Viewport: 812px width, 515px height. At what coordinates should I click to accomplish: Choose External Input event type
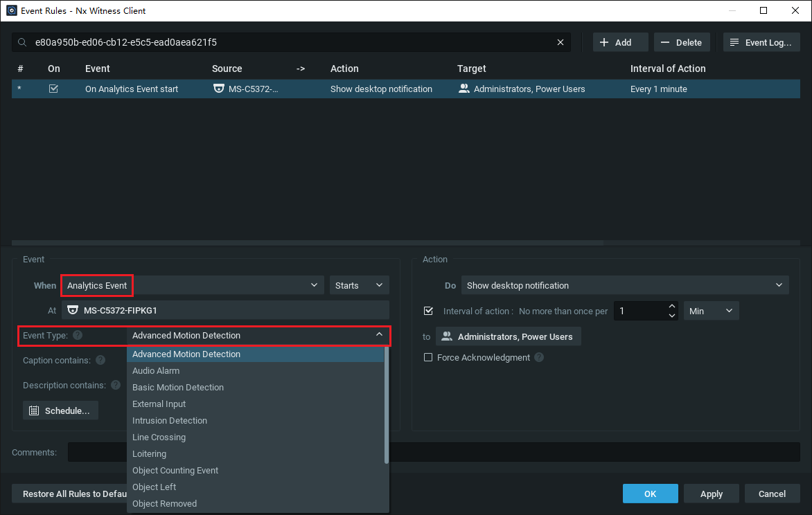(x=256, y=404)
